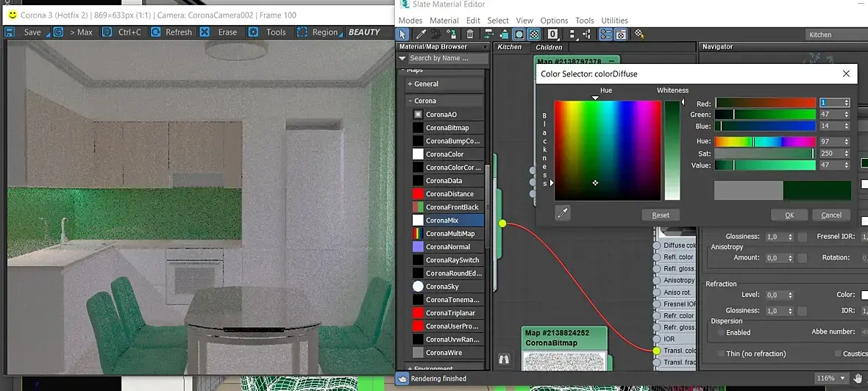
Task: Open the Utilities menu
Action: tap(614, 21)
